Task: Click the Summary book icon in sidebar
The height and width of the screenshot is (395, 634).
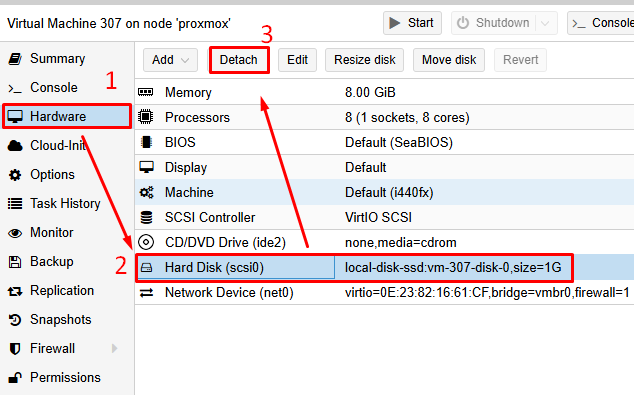Action: (15, 59)
